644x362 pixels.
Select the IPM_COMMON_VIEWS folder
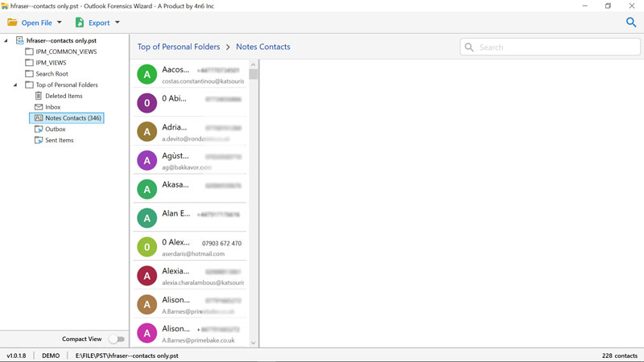point(66,51)
